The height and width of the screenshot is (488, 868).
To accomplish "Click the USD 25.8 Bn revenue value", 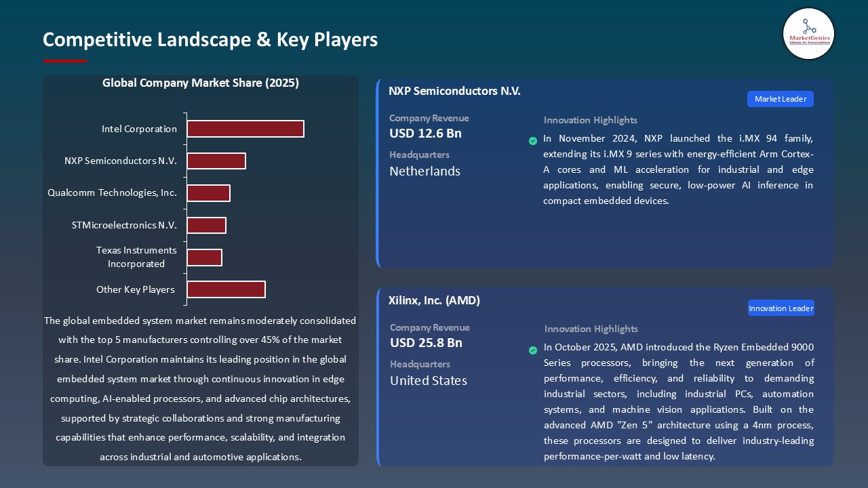I will [426, 343].
